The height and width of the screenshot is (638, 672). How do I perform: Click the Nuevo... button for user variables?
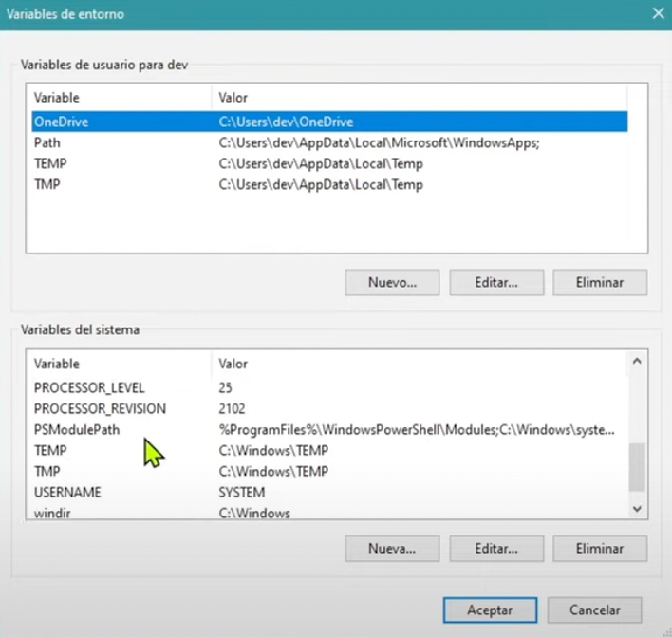[x=392, y=282]
